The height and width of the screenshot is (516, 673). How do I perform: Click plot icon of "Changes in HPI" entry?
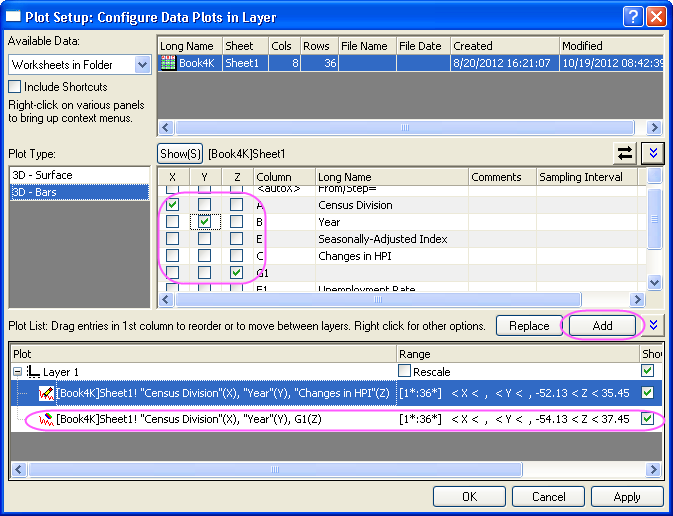(46, 395)
